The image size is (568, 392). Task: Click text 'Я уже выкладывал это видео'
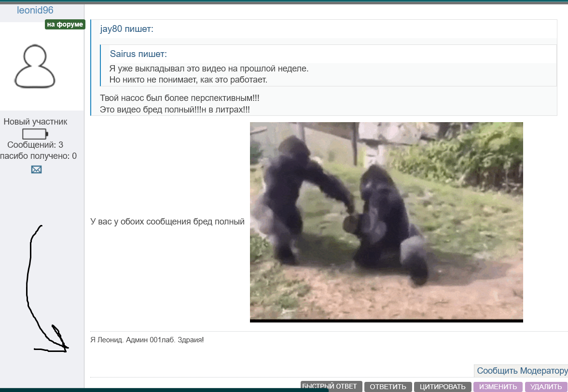pyautogui.click(x=168, y=69)
